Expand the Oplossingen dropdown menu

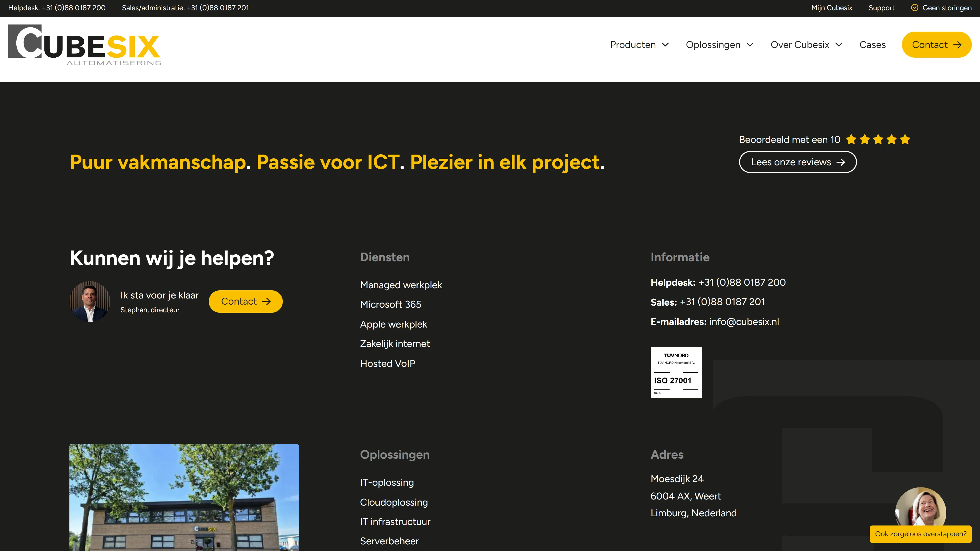tap(719, 45)
